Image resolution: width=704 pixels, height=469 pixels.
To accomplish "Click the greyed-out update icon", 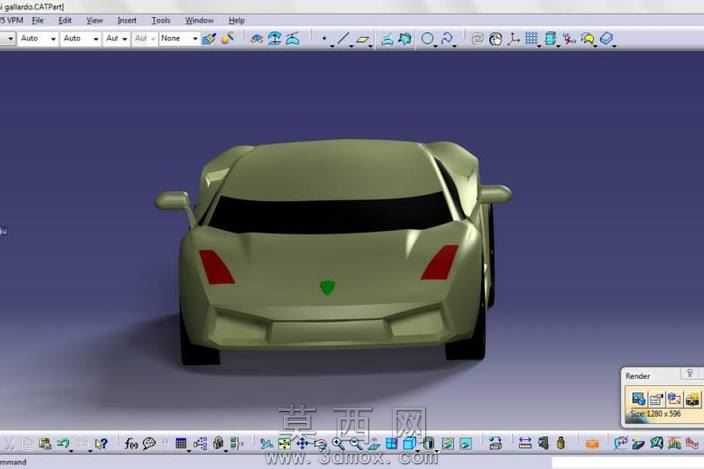I will [x=477, y=39].
